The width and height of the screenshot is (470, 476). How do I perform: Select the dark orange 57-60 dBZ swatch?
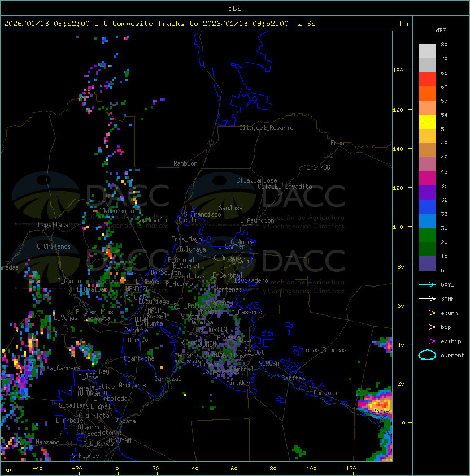tap(427, 94)
